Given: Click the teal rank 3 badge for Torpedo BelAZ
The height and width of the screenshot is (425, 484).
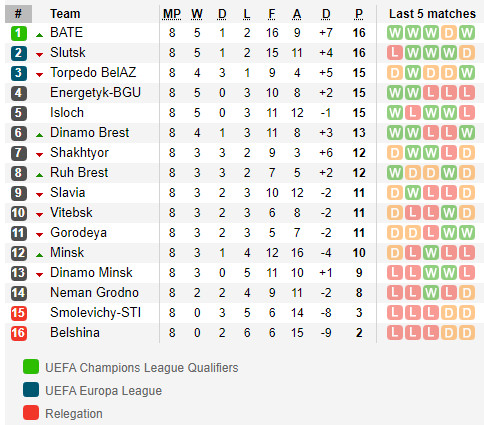Looking at the screenshot, I should tap(19, 73).
